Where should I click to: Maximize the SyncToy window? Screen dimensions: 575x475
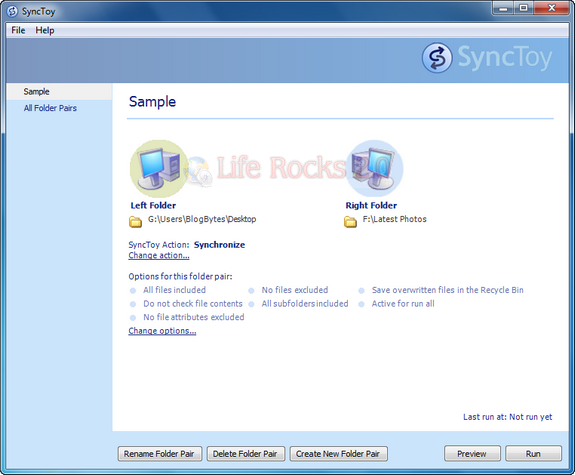(523, 8)
